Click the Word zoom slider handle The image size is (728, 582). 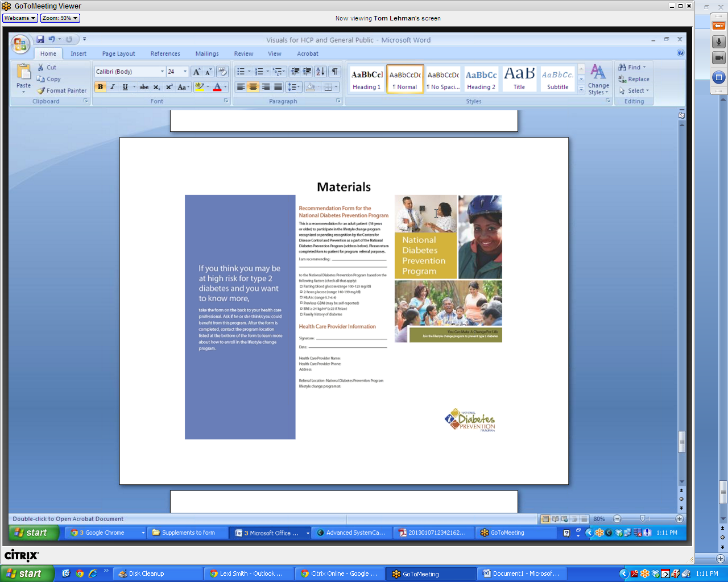642,519
